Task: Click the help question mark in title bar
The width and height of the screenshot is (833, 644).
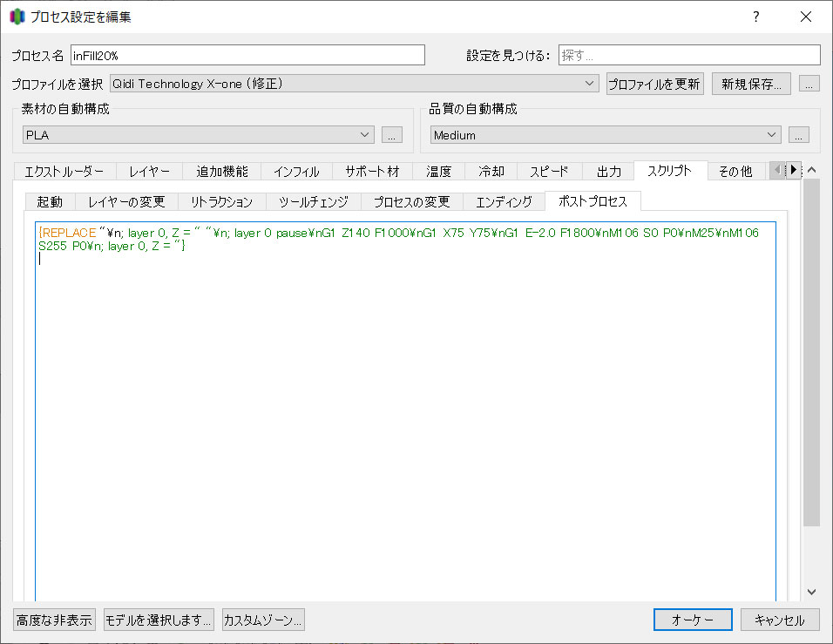Action: pos(755,17)
